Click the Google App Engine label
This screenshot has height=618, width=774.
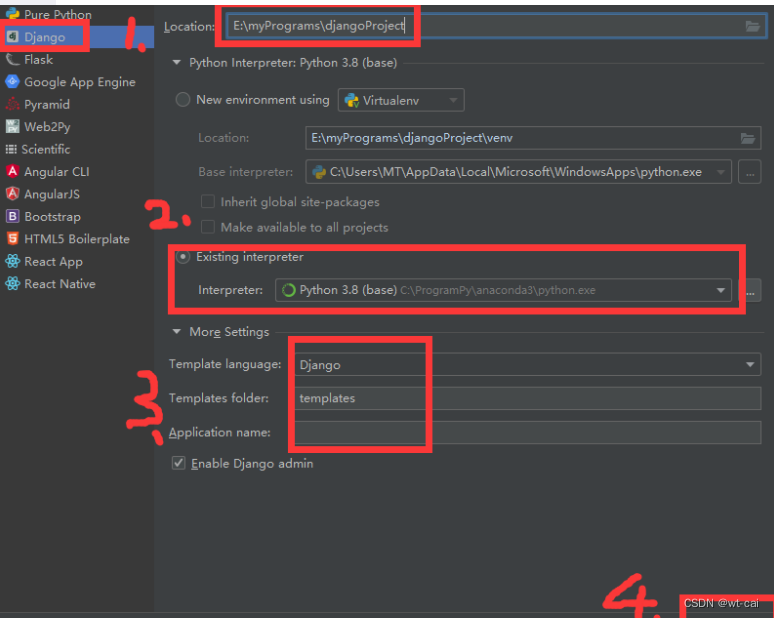click(79, 82)
